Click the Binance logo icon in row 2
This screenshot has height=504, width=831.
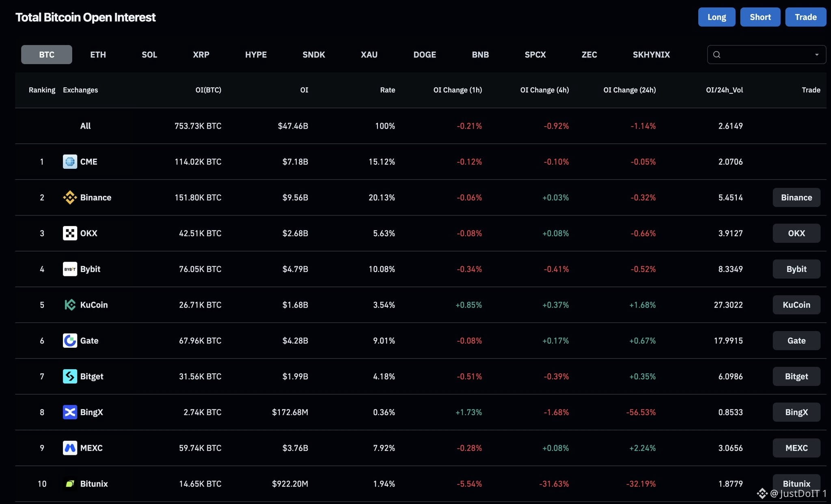point(70,197)
